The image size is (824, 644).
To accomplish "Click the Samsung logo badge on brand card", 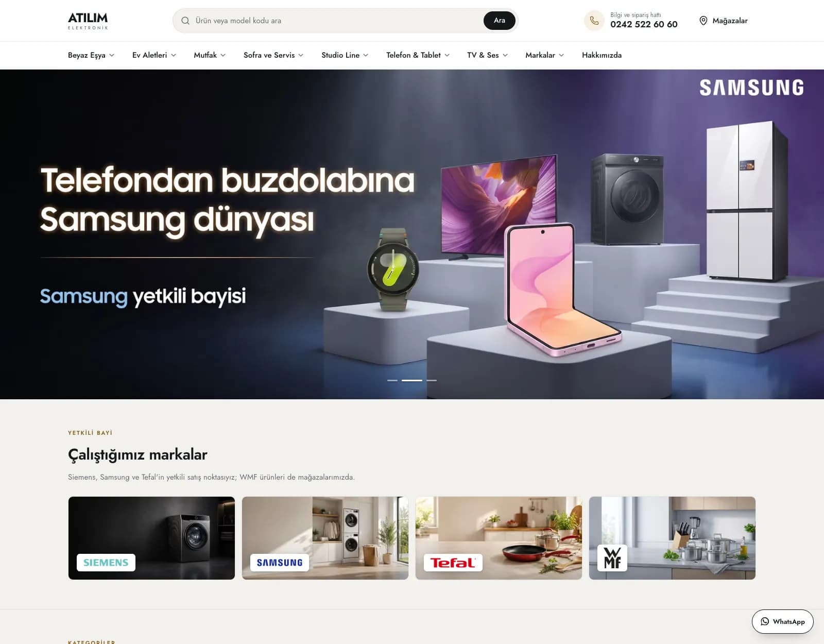I will (280, 563).
